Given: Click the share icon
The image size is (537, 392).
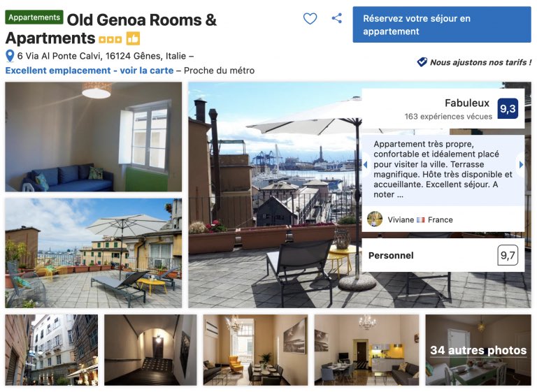Looking at the screenshot, I should click(336, 18).
